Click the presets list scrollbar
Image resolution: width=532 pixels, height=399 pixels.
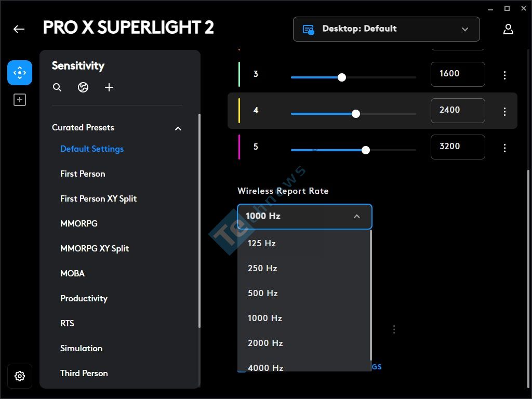coord(199,220)
